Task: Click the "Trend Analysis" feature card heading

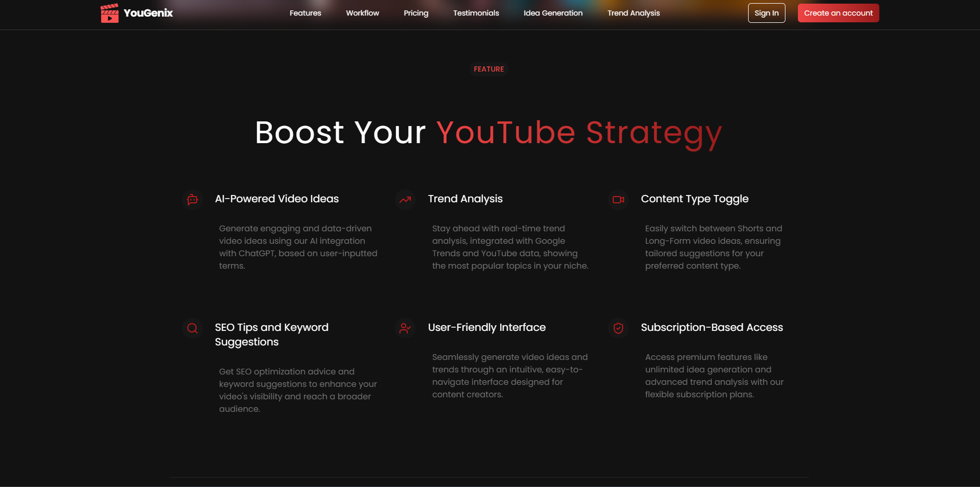Action: tap(465, 199)
